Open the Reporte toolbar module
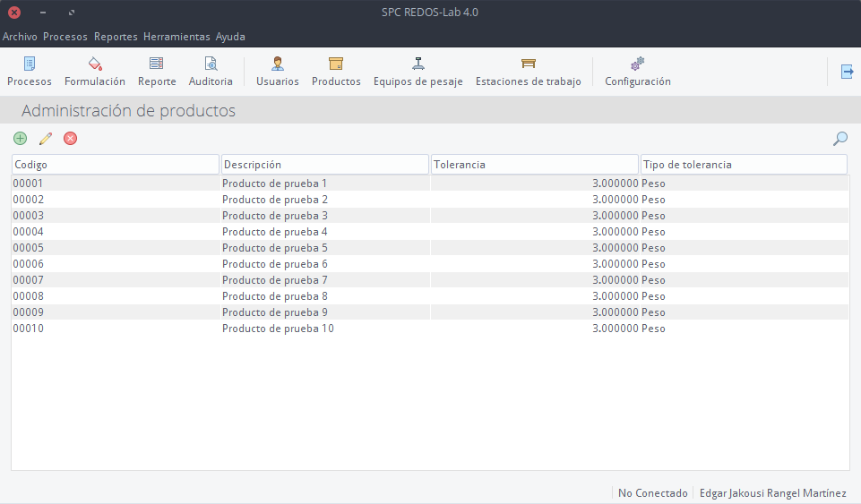The width and height of the screenshot is (861, 504). click(x=157, y=72)
